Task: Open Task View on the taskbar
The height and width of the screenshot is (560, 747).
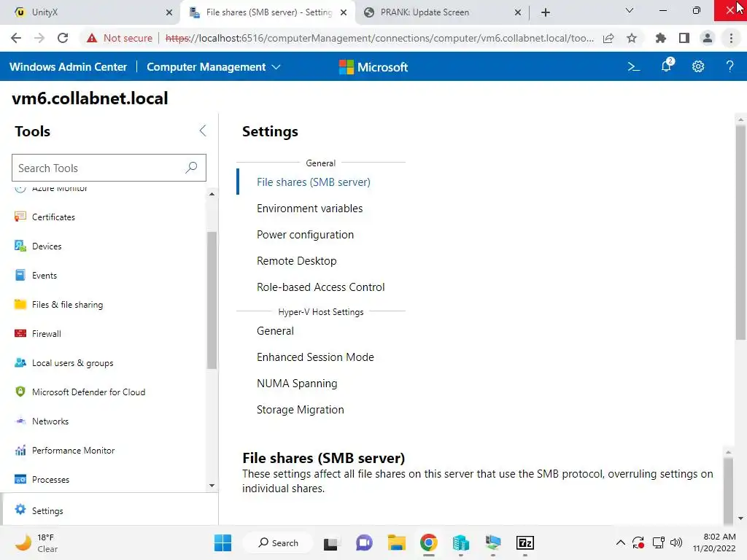Action: 330,542
